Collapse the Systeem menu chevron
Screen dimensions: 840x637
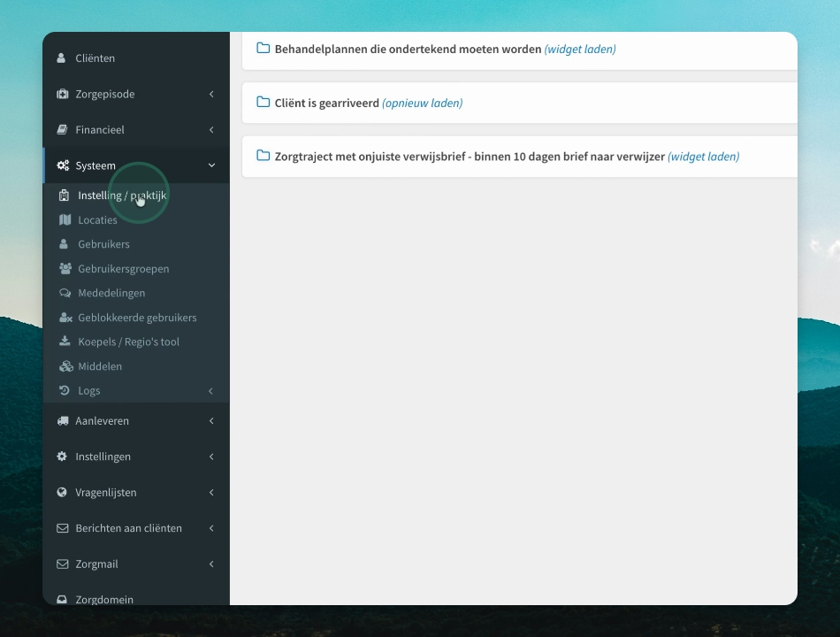click(211, 165)
